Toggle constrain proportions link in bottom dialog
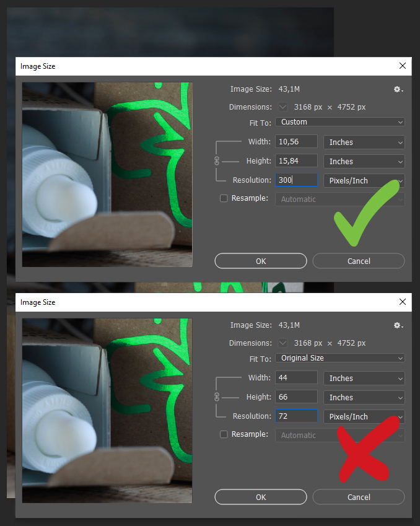Image resolution: width=420 pixels, height=526 pixels. (x=217, y=397)
